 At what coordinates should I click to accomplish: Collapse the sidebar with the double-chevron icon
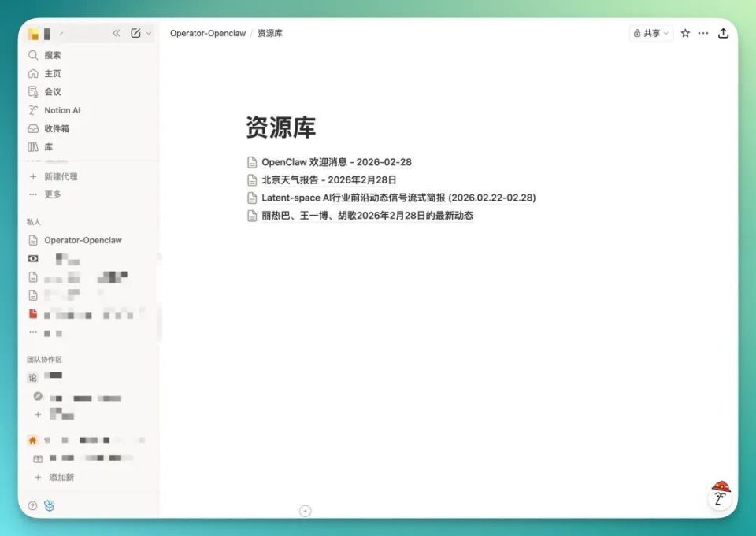coord(115,33)
